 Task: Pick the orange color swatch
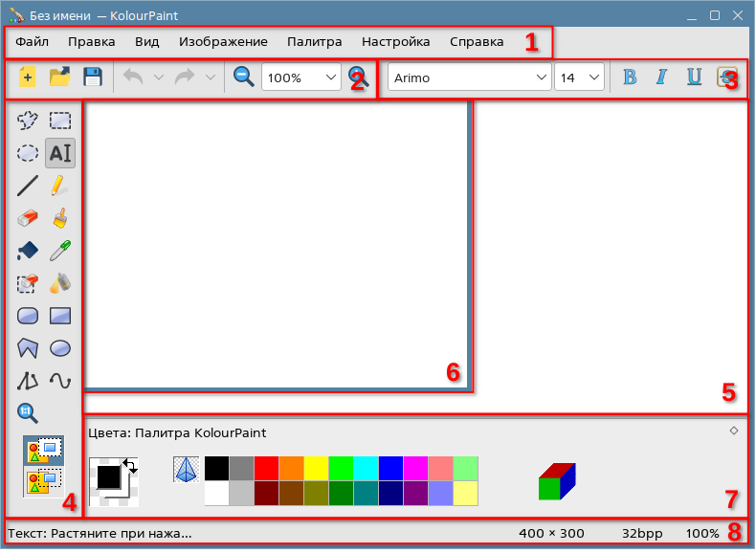(291, 469)
